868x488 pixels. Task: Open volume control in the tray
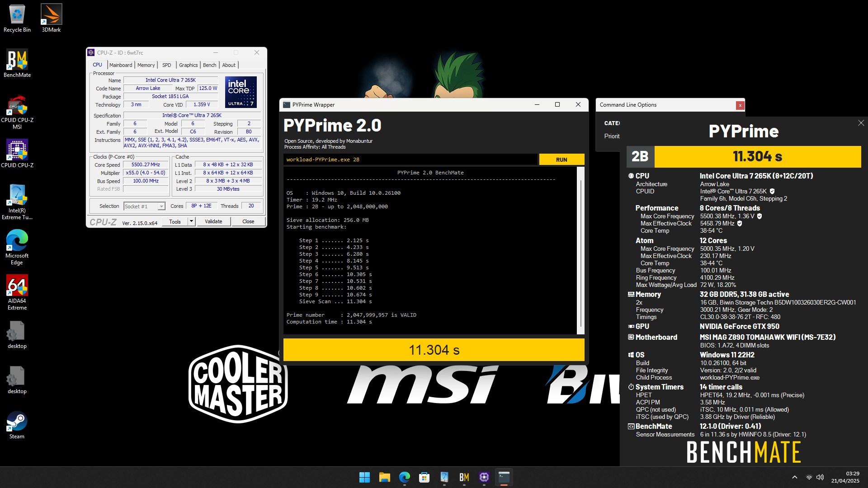click(821, 477)
